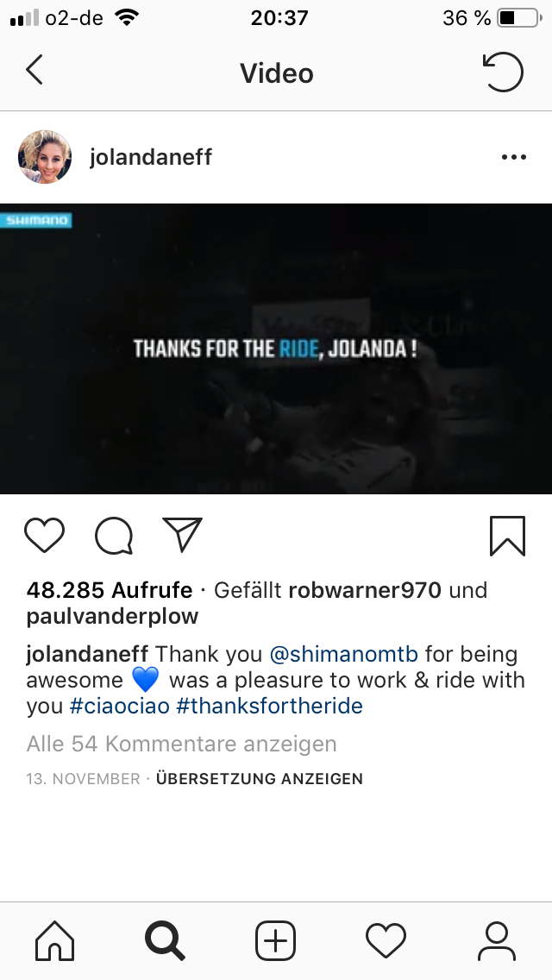Open jolandaneff profile picture

(44, 157)
